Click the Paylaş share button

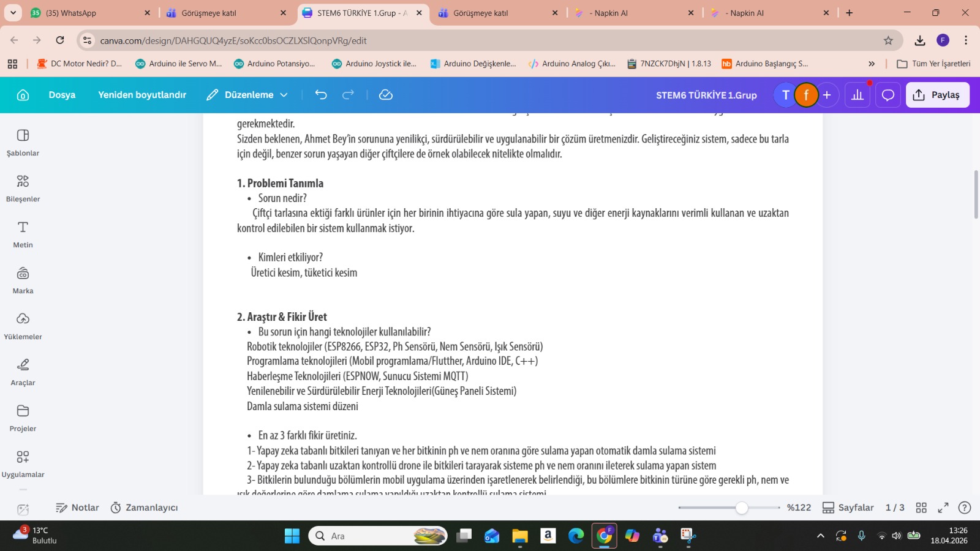click(937, 95)
